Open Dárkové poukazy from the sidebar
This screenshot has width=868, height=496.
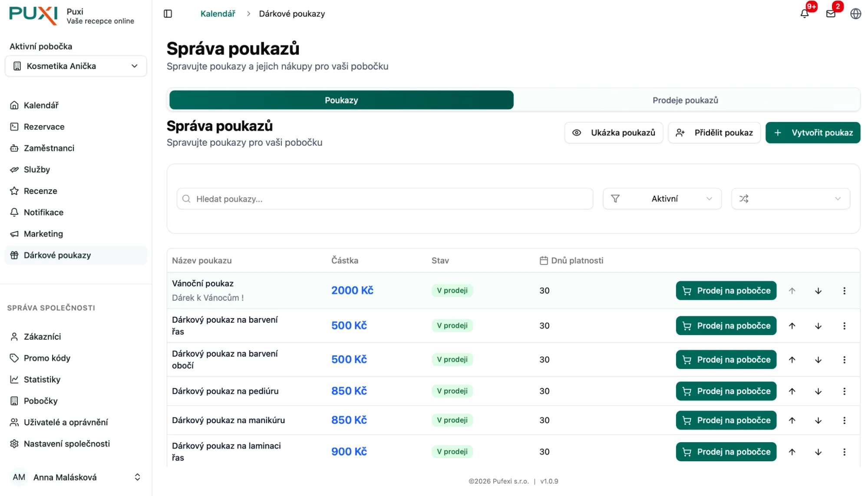pyautogui.click(x=57, y=255)
